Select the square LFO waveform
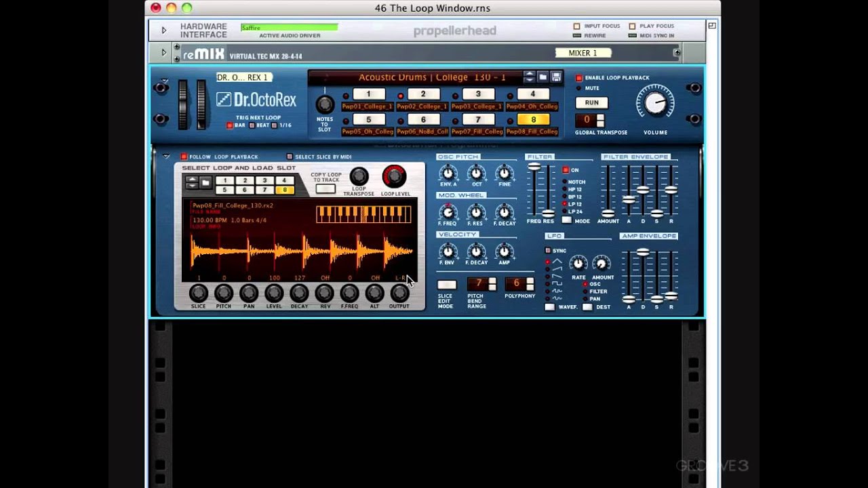This screenshot has width=868, height=488. pyautogui.click(x=557, y=283)
